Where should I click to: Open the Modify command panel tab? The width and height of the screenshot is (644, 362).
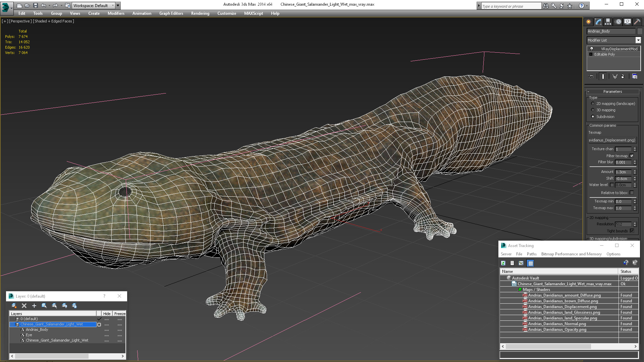point(598,22)
